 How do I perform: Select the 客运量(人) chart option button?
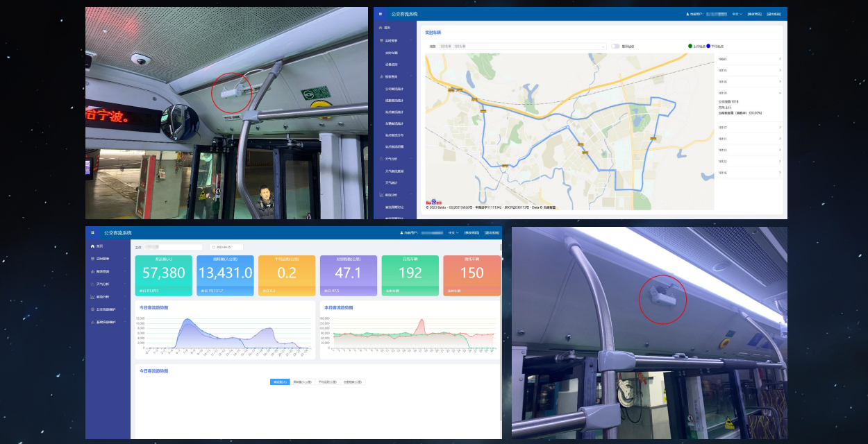pyautogui.click(x=280, y=382)
